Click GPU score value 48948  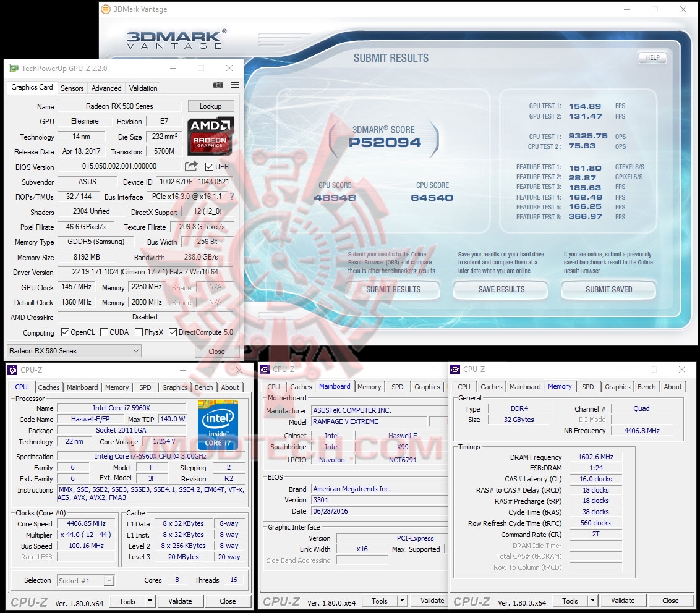pos(335,198)
